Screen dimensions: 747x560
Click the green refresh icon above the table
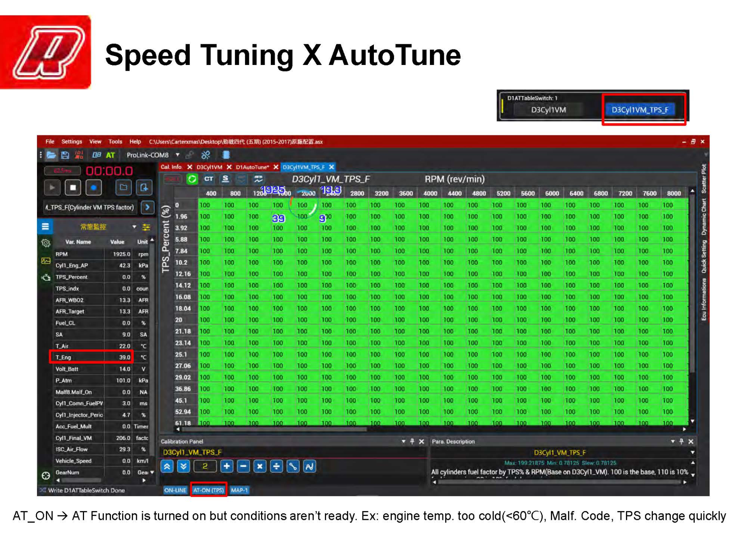point(192,179)
